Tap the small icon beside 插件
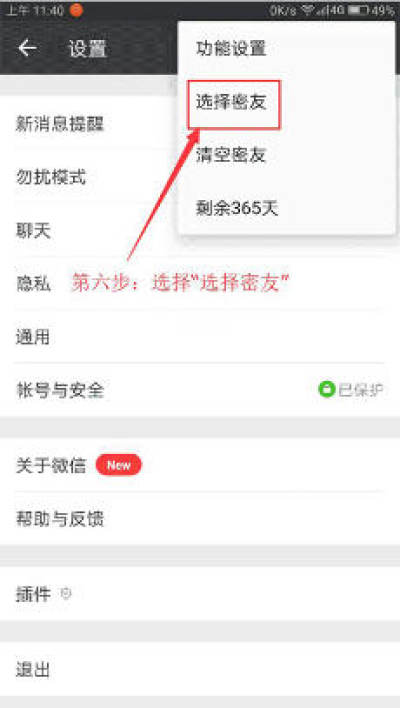 pos(66,594)
